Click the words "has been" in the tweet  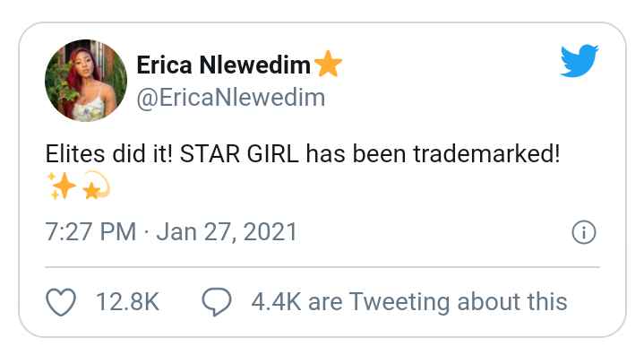pos(356,154)
